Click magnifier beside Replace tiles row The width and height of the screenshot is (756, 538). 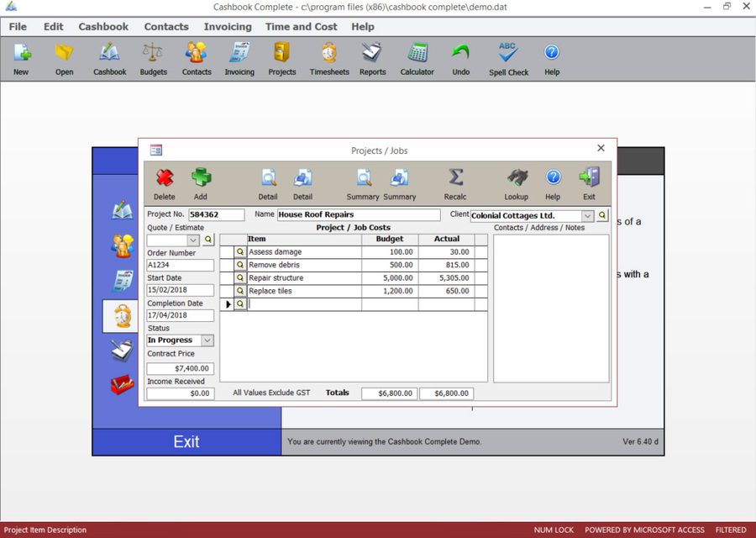pyautogui.click(x=240, y=291)
